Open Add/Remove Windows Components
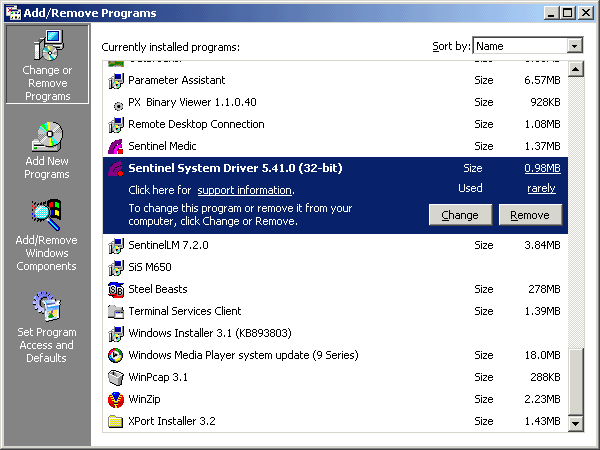 46,235
